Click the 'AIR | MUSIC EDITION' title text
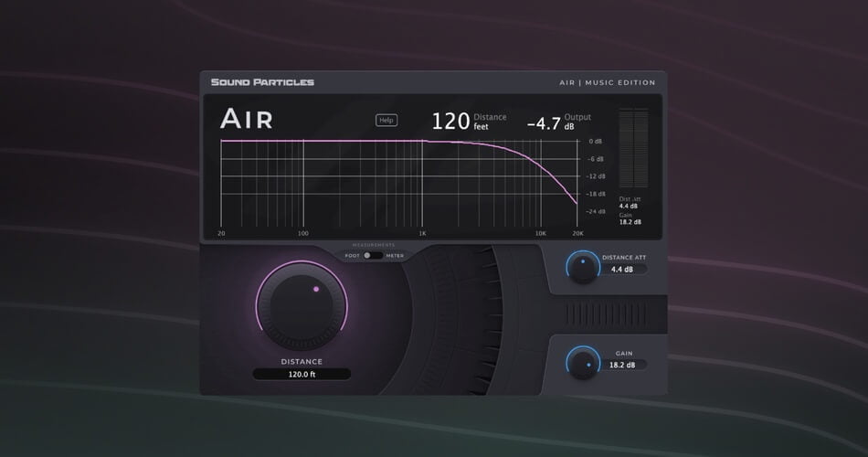Screen dimensions: 868x457 click(x=608, y=82)
